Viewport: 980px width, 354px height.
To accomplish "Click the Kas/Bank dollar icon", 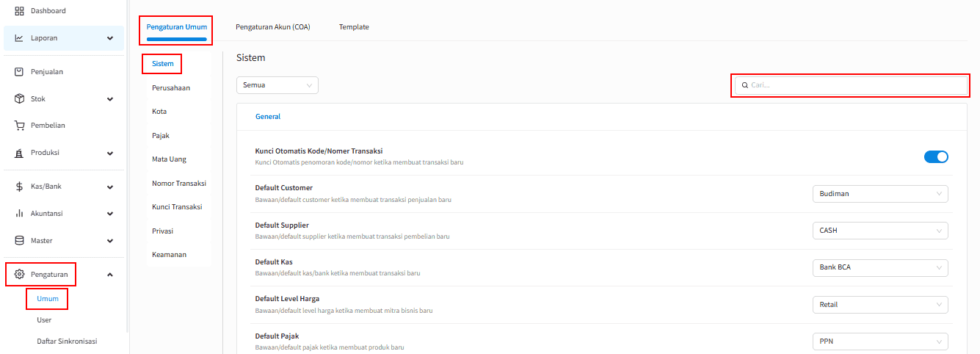I will click(20, 187).
